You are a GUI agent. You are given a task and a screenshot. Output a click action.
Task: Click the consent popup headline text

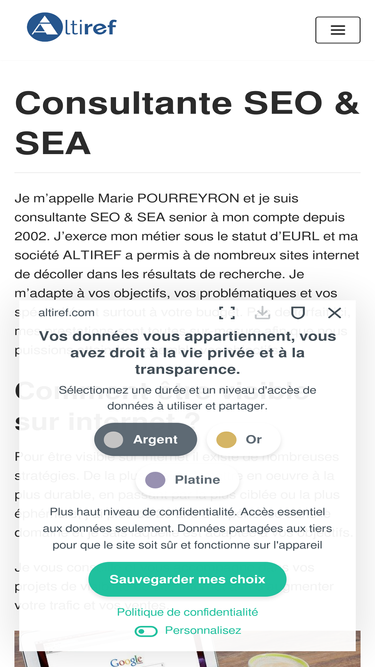click(187, 353)
